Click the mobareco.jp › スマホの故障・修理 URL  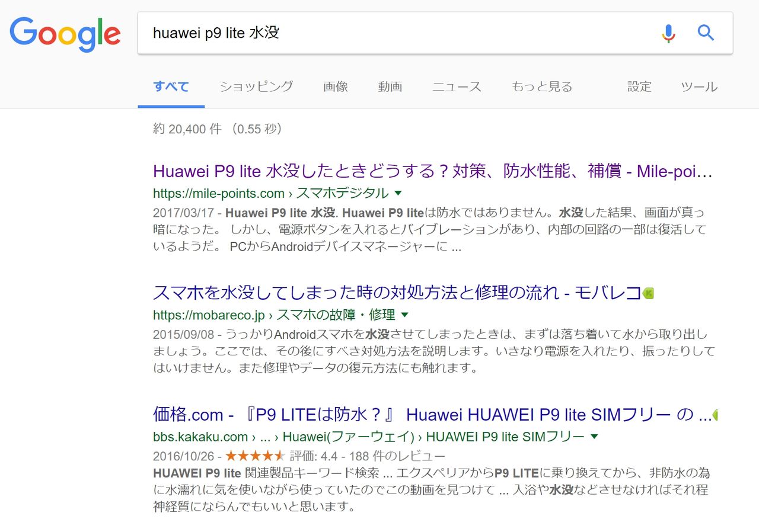tap(274, 315)
